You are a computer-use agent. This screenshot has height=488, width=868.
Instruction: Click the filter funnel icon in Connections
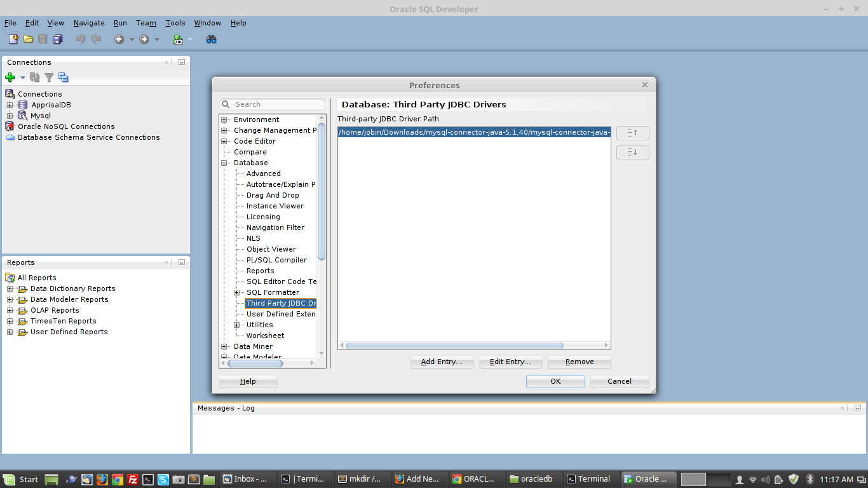point(49,78)
